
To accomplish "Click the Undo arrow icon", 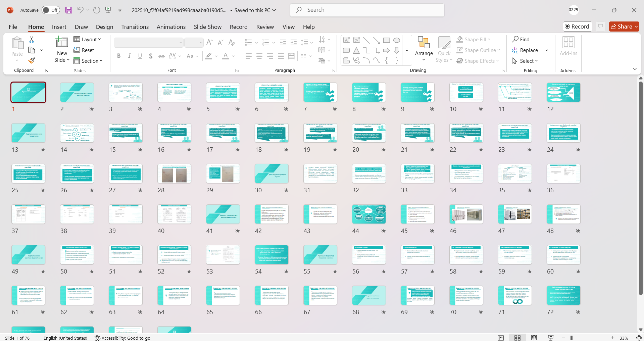I will 80,10.
